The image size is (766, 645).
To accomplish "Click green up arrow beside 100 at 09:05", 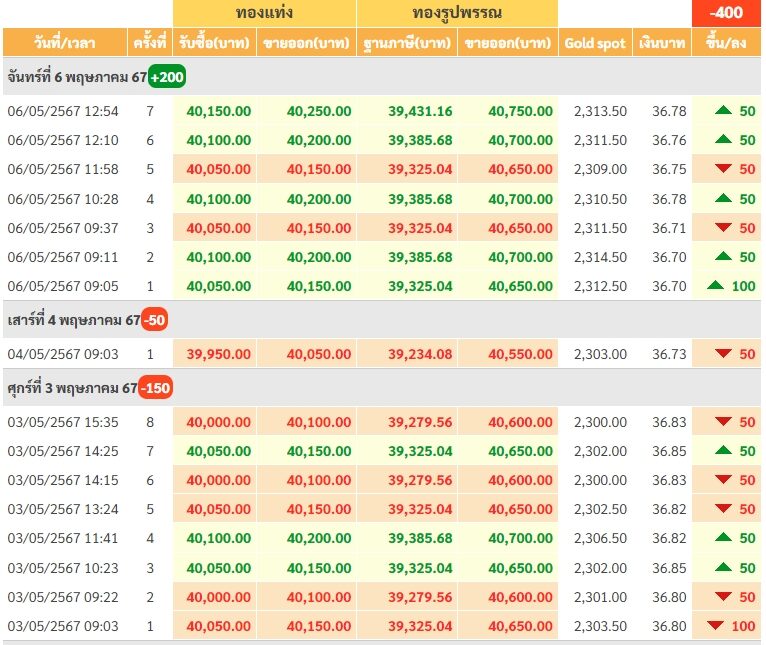I will pos(715,285).
